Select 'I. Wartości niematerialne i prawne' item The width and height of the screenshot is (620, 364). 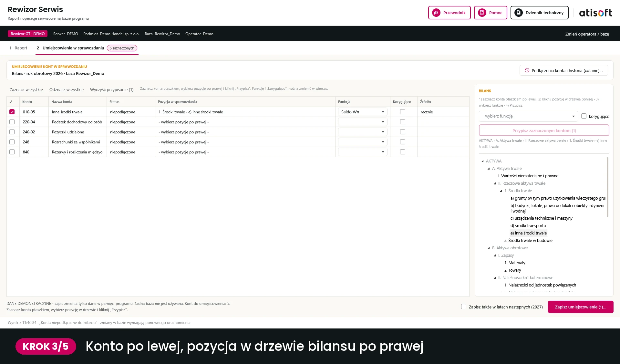(528, 176)
